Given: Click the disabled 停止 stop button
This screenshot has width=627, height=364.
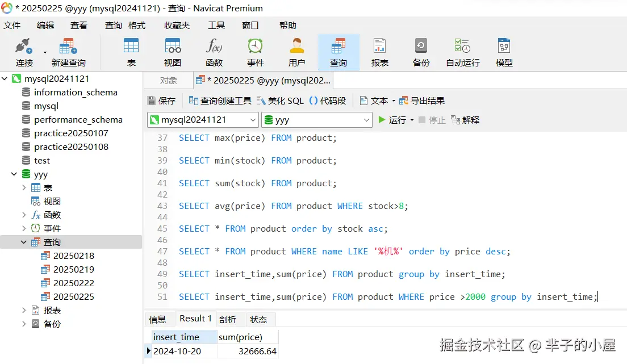Looking at the screenshot, I should [432, 120].
